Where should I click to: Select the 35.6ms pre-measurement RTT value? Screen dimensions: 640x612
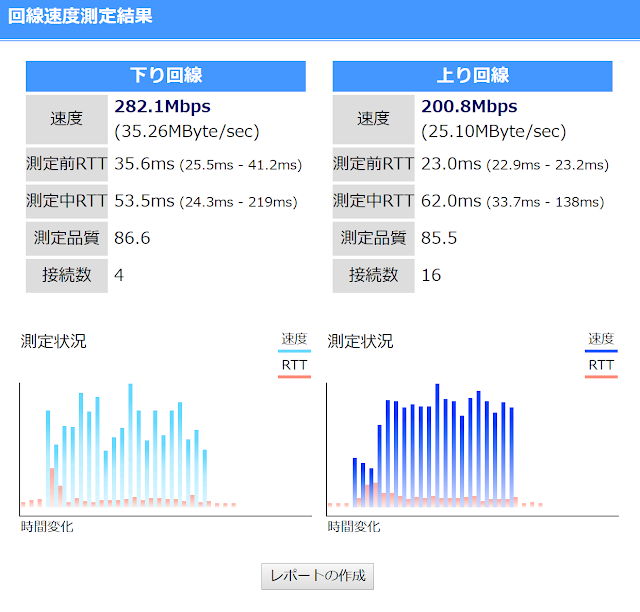tap(144, 164)
